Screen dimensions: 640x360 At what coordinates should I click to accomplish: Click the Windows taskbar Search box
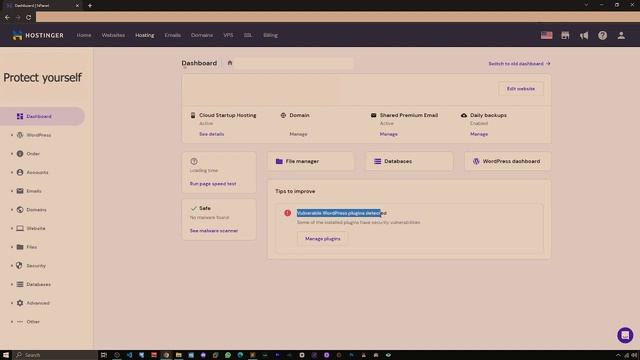pos(55,355)
